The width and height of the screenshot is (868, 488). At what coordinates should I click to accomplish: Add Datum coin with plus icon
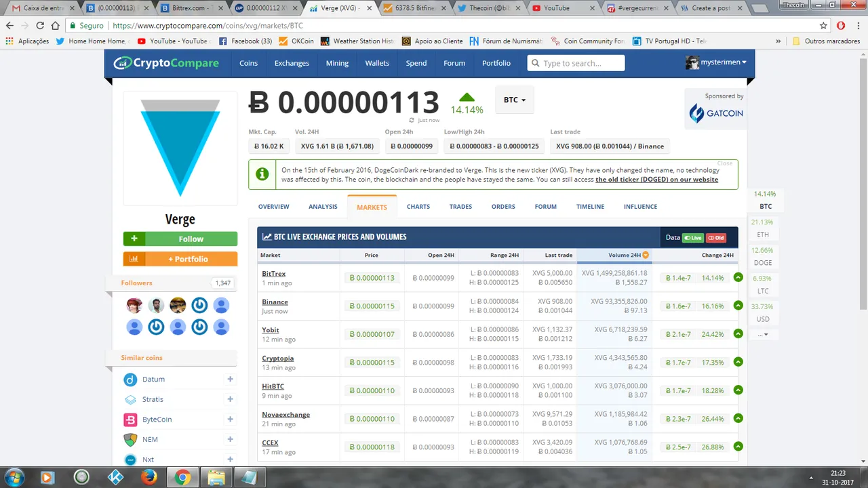click(231, 380)
